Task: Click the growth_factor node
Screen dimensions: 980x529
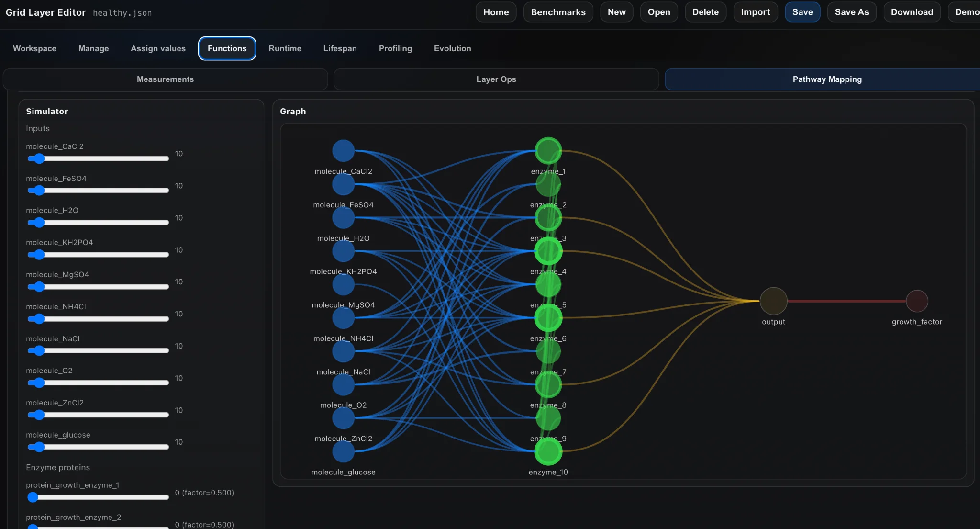Action: pyautogui.click(x=916, y=301)
